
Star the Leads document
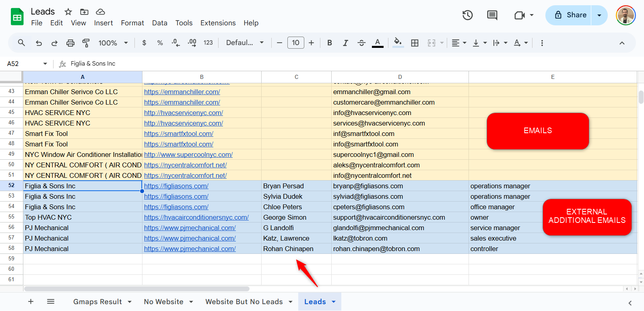pos(68,12)
